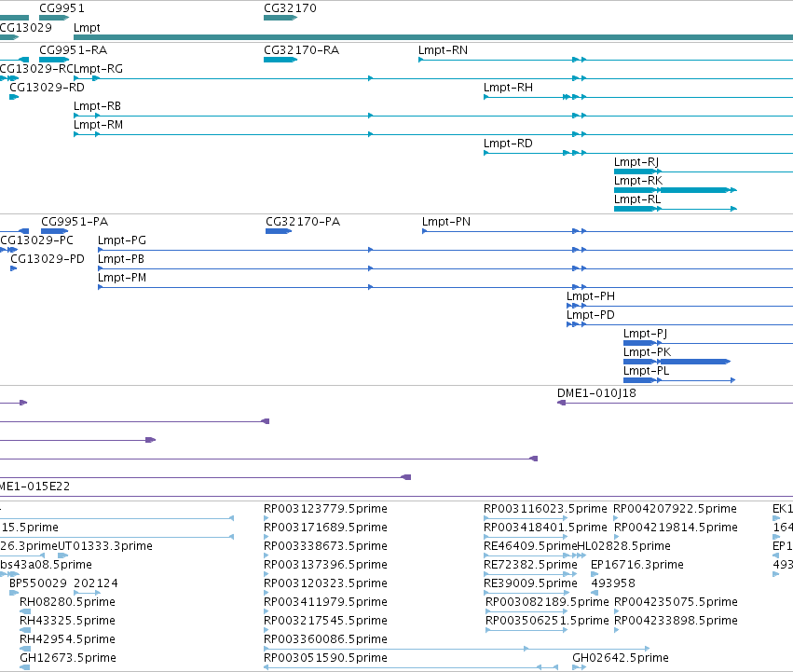793x672 pixels.
Task: Click the RP004207922.5prime EST label
Action: click(x=675, y=509)
